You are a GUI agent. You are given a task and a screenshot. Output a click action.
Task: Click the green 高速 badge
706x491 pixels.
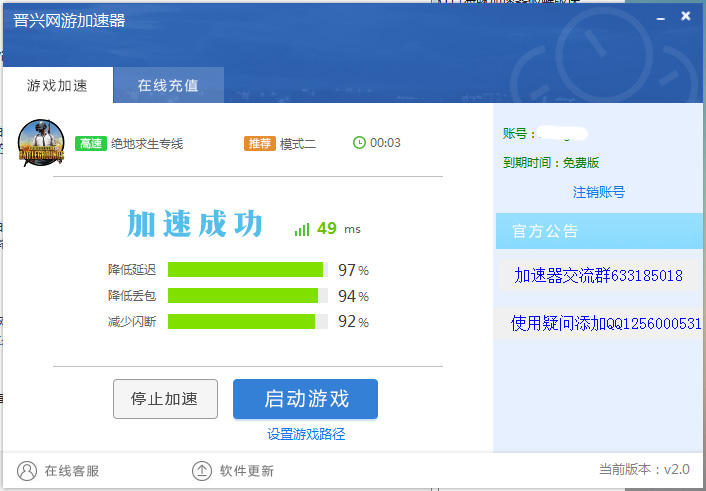pos(90,143)
